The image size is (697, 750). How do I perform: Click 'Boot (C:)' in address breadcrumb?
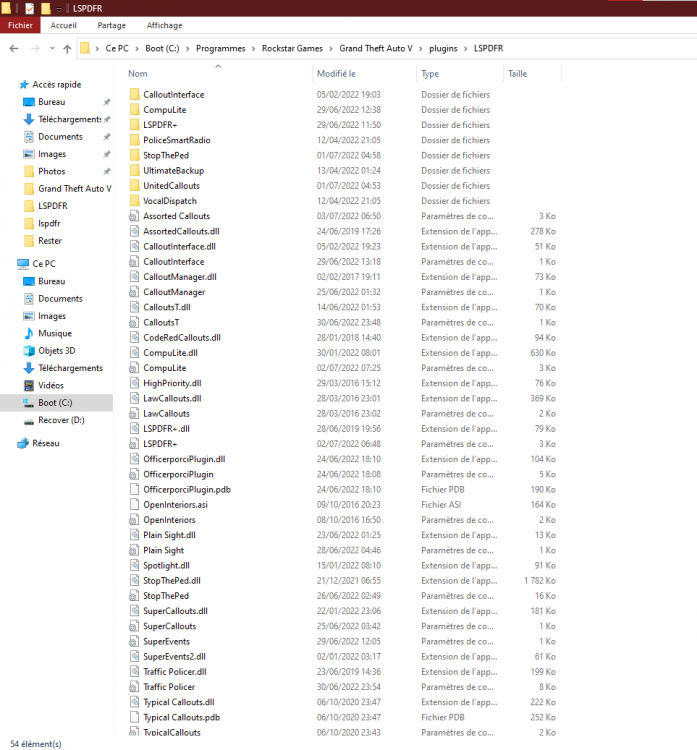point(162,48)
